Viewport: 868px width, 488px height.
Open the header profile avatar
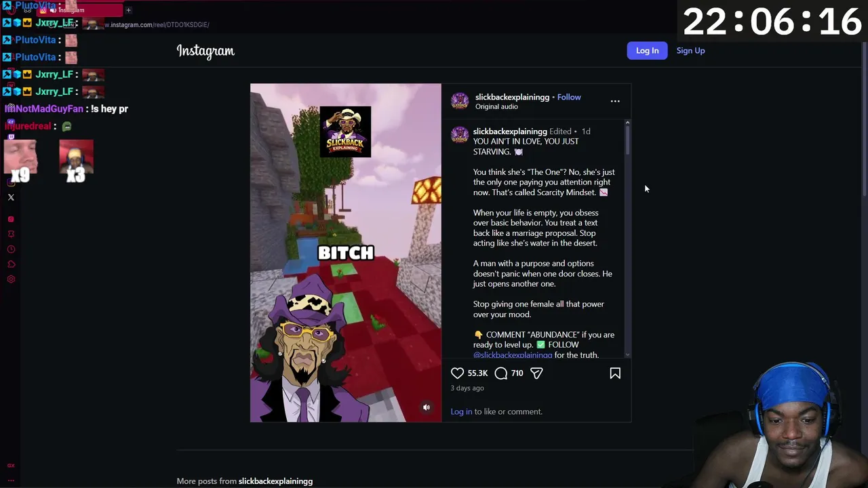[x=460, y=101]
